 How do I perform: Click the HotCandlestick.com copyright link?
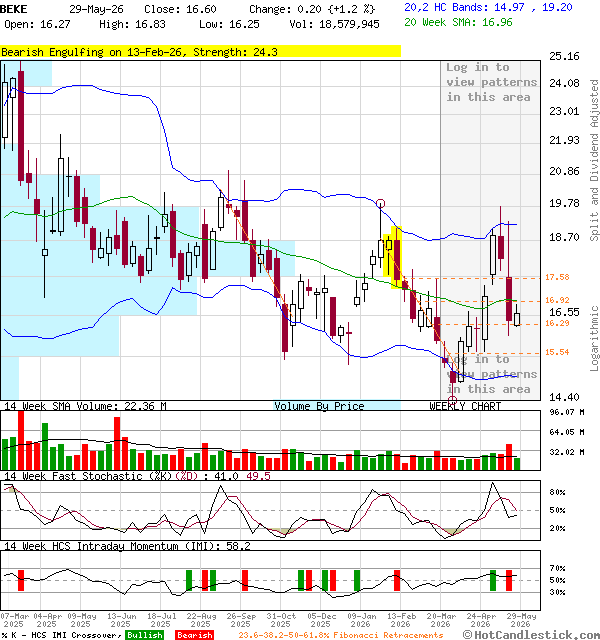[x=531, y=635]
